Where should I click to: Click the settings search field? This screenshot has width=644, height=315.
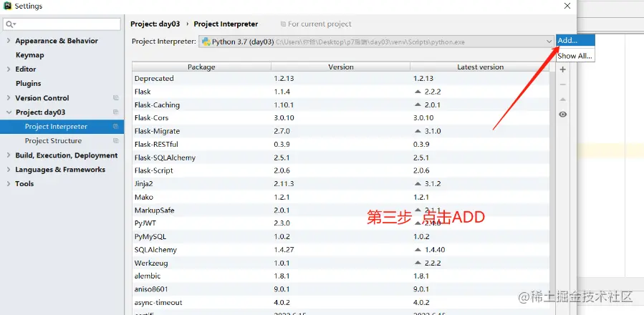coord(62,24)
